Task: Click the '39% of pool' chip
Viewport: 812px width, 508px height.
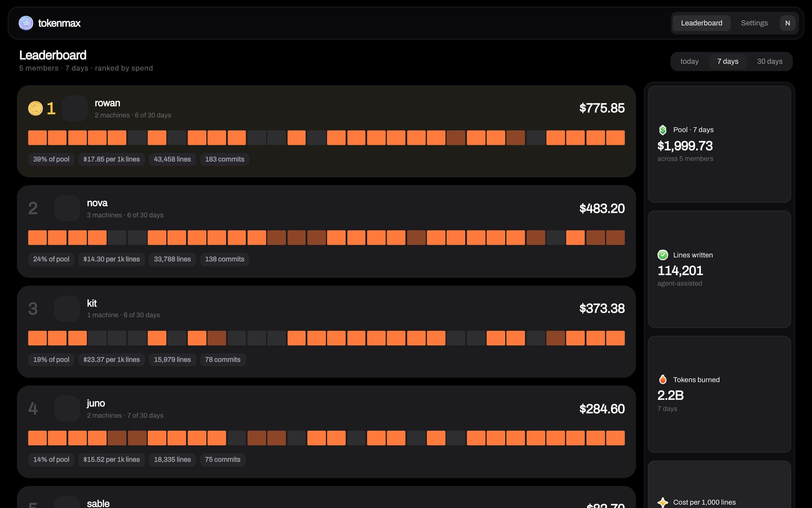Action: [51, 159]
